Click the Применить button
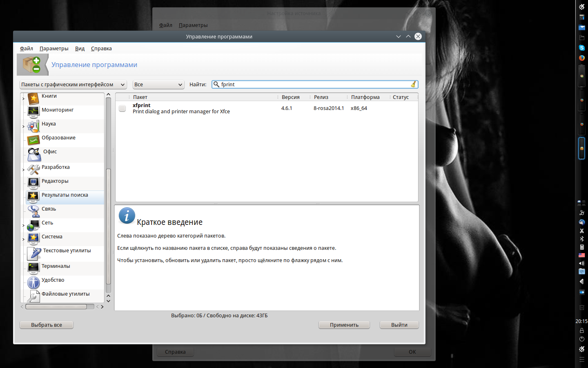This screenshot has width=588, height=368. click(x=344, y=325)
